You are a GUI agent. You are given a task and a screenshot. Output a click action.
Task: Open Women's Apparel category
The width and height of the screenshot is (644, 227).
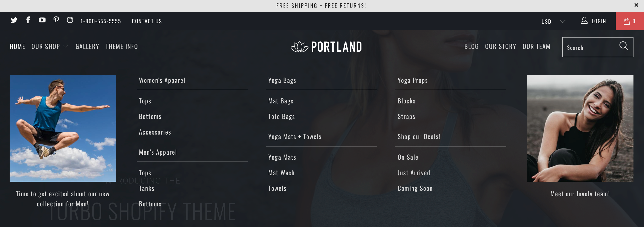point(162,80)
